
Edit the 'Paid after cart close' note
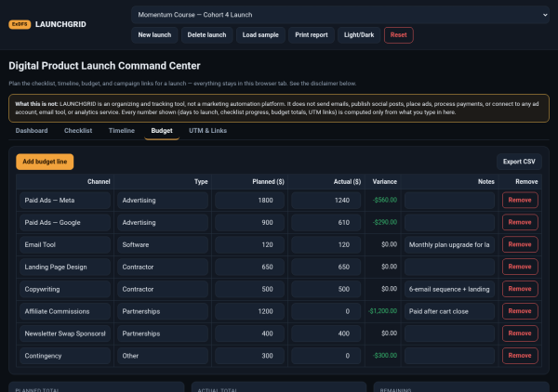tap(449, 311)
